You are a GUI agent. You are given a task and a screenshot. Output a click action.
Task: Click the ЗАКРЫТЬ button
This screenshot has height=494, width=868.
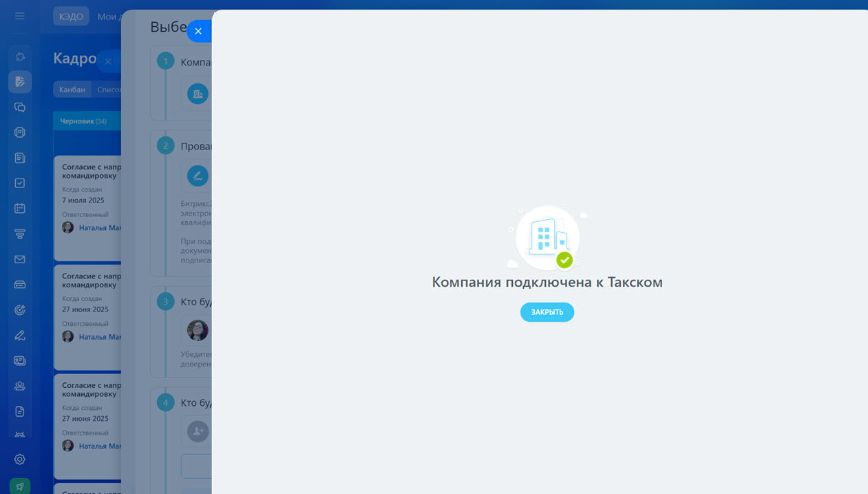coord(547,312)
